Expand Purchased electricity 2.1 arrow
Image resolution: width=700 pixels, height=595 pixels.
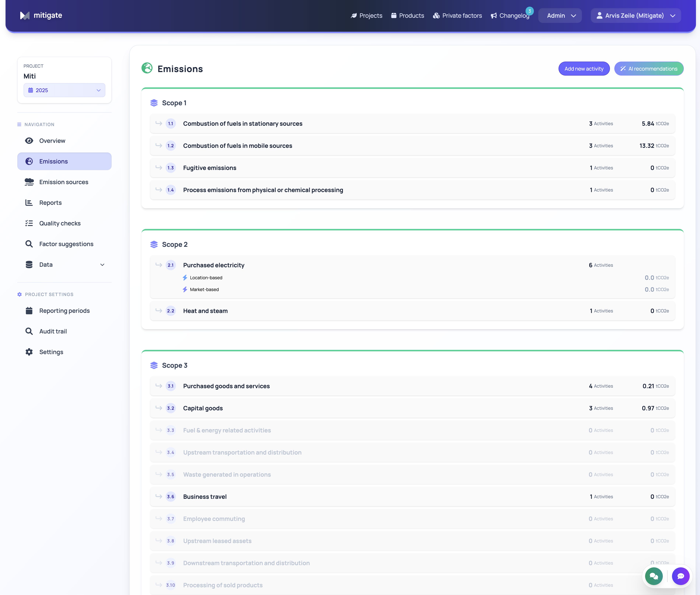pyautogui.click(x=159, y=265)
